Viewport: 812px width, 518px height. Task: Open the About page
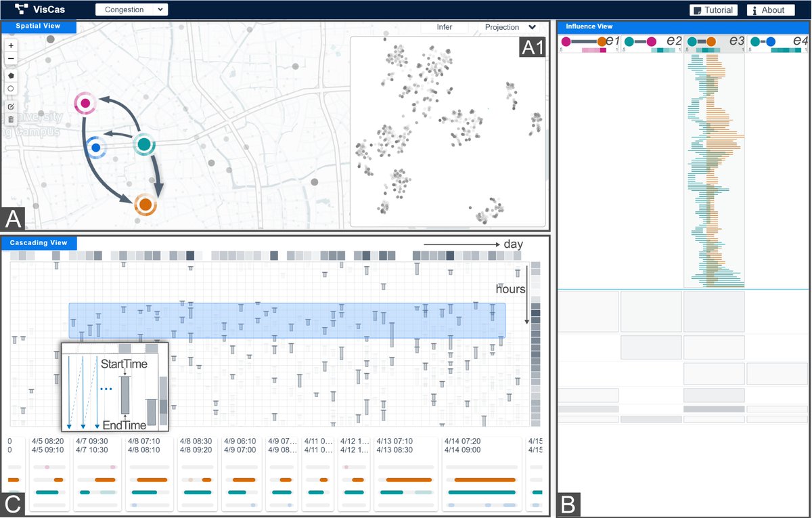click(770, 10)
